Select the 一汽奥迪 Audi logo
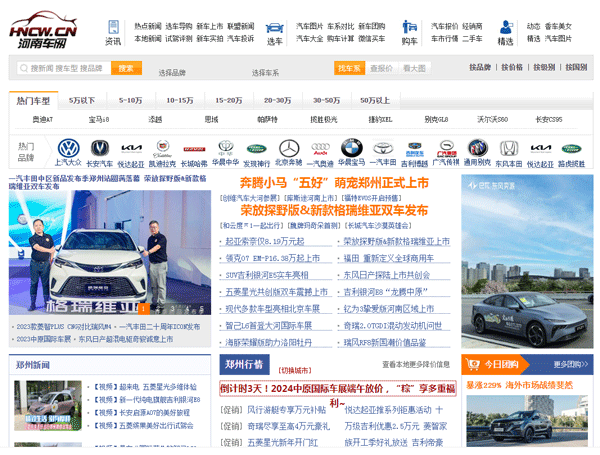Viewport: 600px width, 455px height. click(x=320, y=148)
